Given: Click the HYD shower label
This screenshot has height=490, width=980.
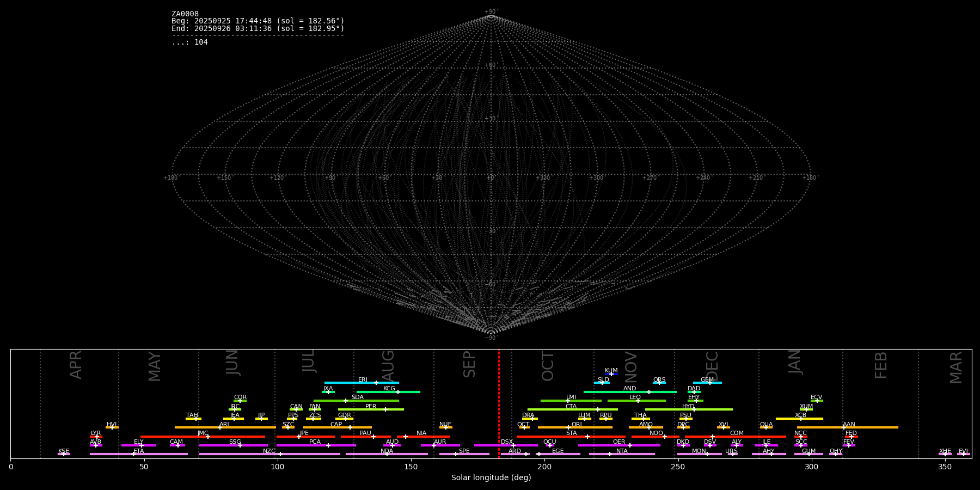Looking at the screenshot, I should click(x=689, y=407).
